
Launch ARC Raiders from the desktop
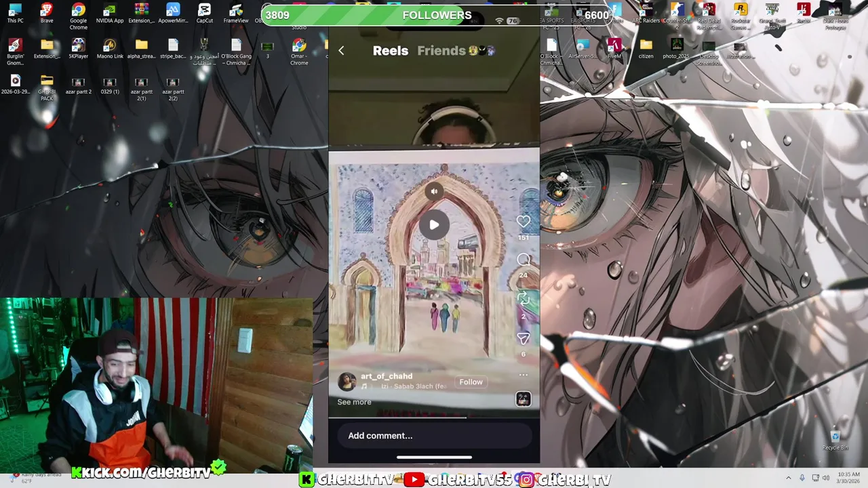click(646, 14)
